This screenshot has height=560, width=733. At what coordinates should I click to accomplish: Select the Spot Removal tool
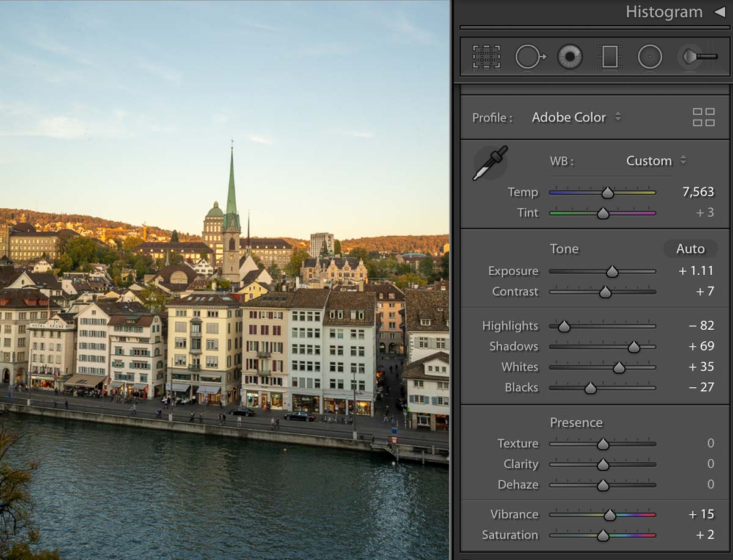pos(530,57)
